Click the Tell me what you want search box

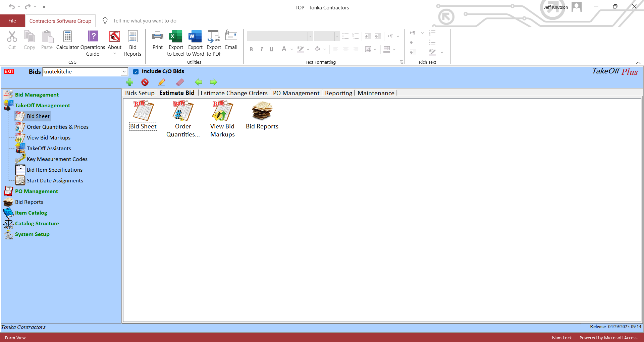click(x=145, y=21)
